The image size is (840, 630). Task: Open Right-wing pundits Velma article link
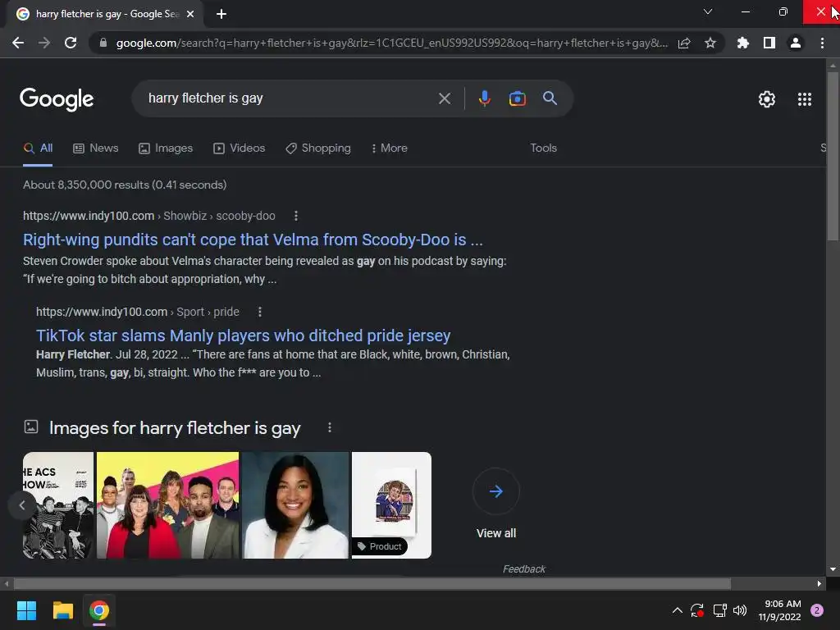(253, 240)
